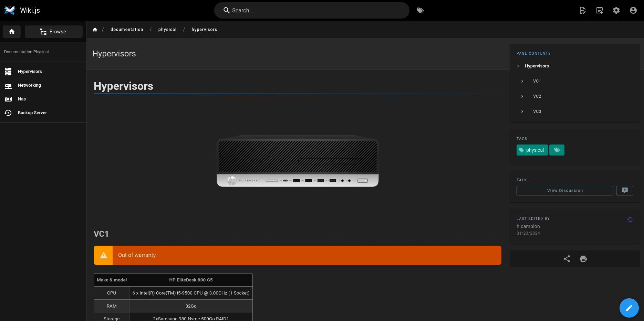Viewport: 644px width, 321px height.
Task: Add a new comment via talk icon
Action: 625,191
